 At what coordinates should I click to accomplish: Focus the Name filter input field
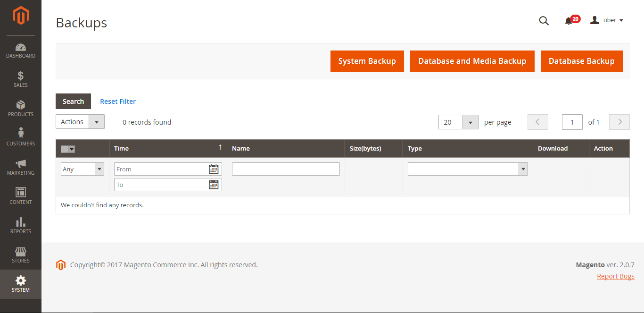click(x=286, y=169)
